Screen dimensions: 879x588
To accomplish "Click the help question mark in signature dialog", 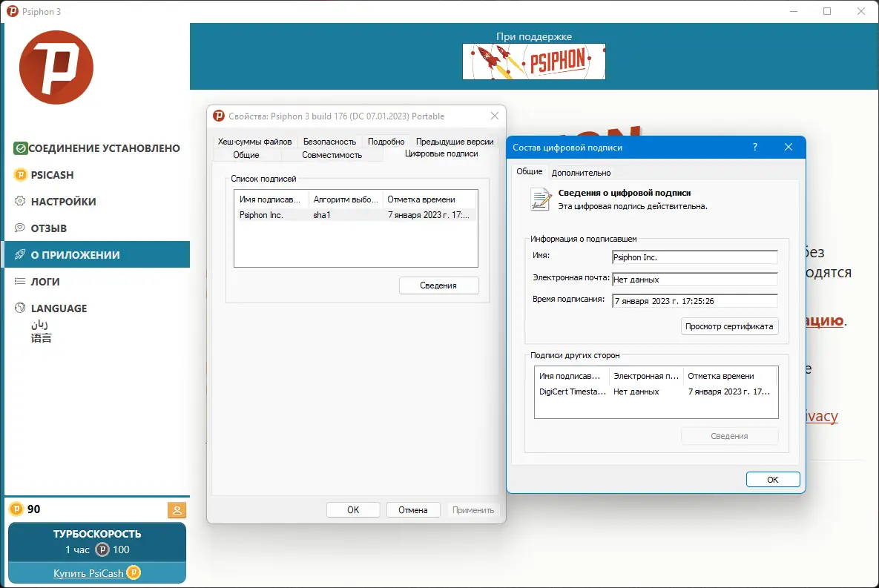I will pos(754,147).
